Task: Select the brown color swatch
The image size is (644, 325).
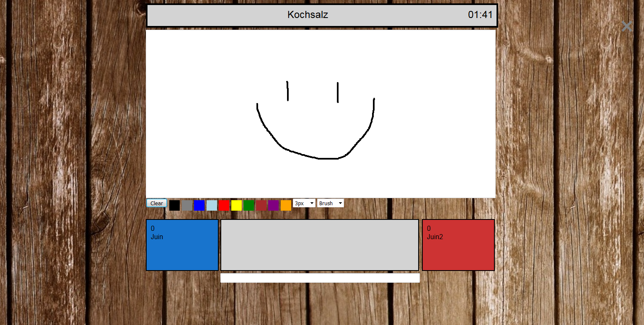Action: click(x=261, y=205)
